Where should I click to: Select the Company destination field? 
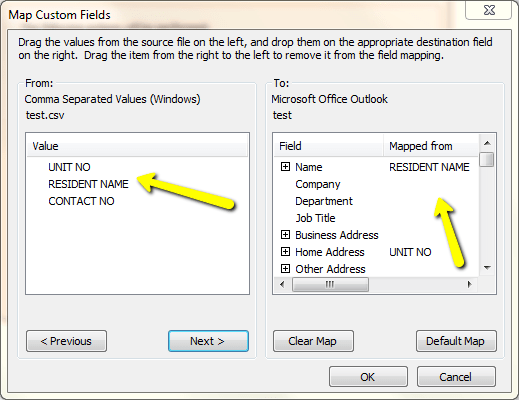coord(318,184)
